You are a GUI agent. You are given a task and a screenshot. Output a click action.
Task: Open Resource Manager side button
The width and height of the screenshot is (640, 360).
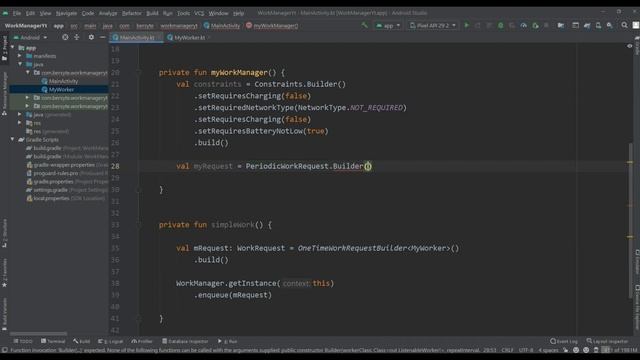[4, 93]
